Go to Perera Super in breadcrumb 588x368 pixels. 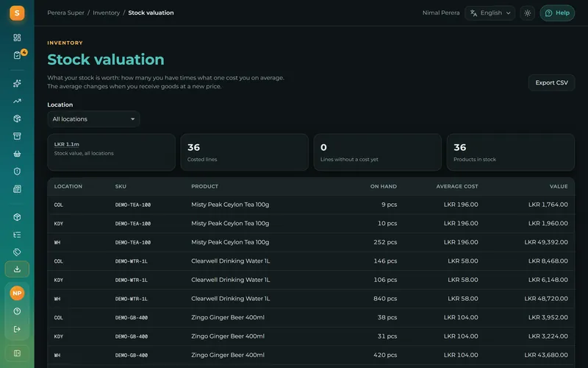coord(65,13)
